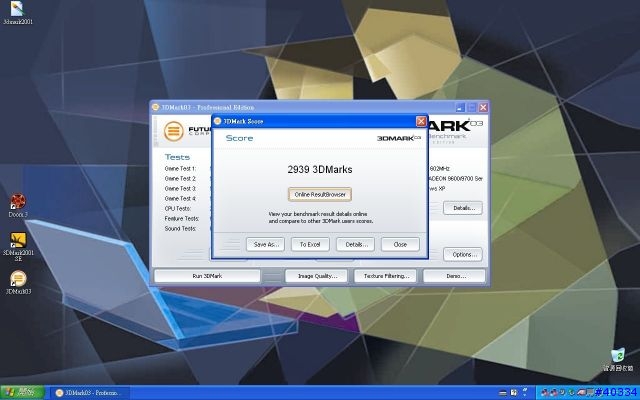
Task: Click the 'Game Test 3:' label
Action: click(180, 188)
